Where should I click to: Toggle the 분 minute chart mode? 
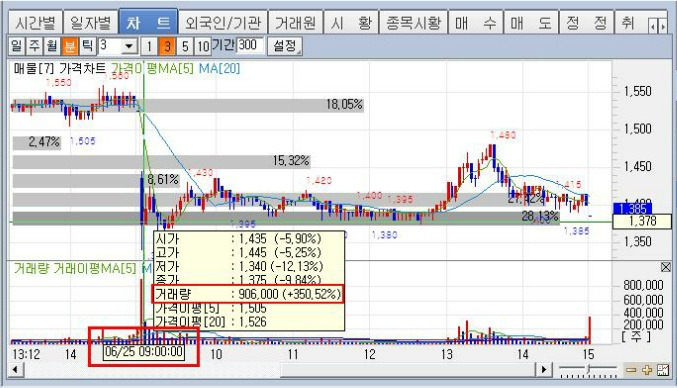[x=70, y=46]
